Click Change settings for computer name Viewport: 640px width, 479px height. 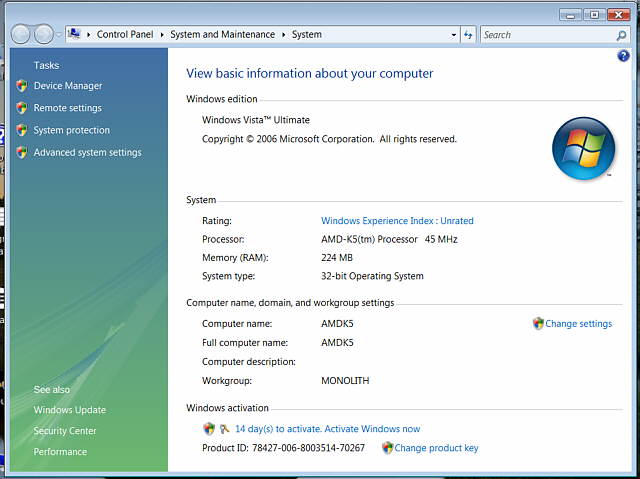(578, 324)
